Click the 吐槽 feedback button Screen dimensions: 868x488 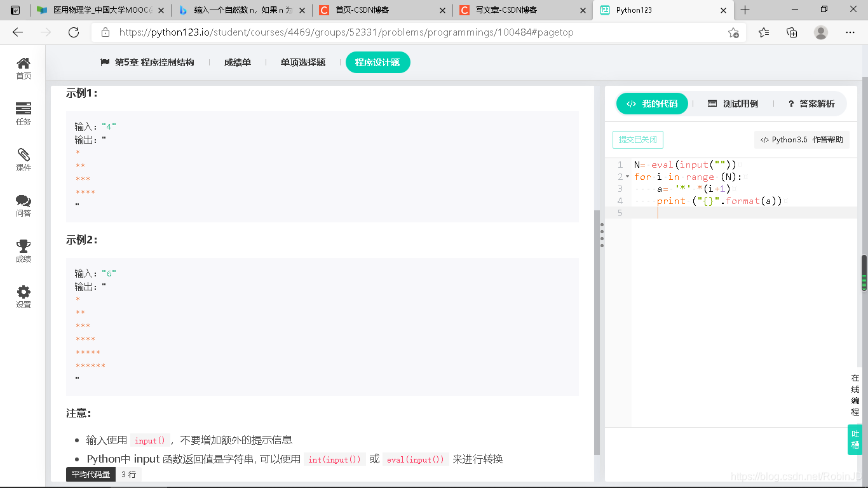point(855,440)
